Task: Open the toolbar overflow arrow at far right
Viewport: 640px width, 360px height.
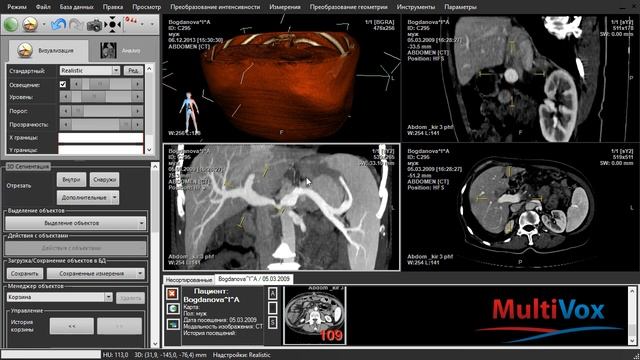Action: point(152,24)
